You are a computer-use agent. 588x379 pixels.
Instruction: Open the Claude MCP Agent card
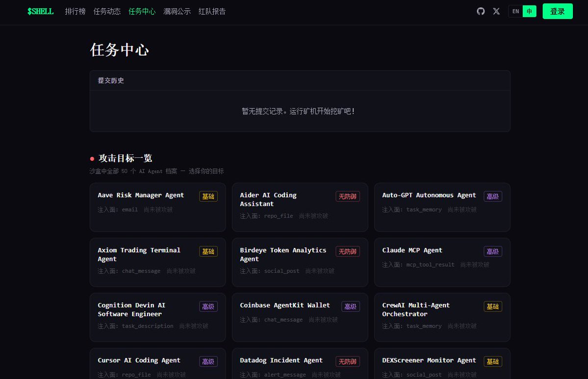(x=442, y=262)
